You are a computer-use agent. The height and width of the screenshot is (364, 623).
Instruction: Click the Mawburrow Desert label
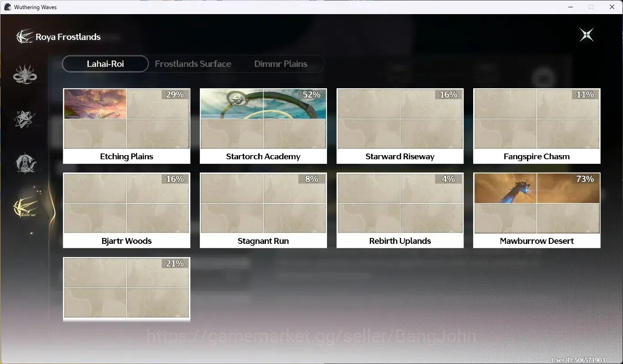[x=536, y=241]
